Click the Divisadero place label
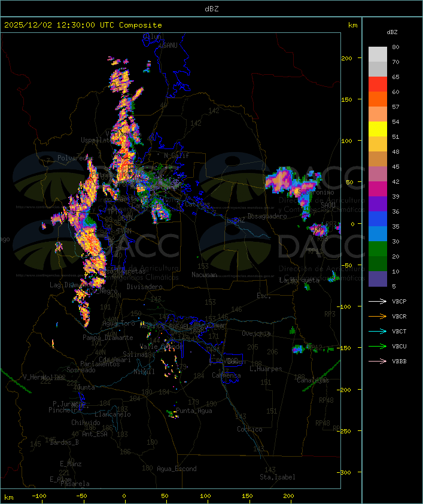Screen dimensions: 423x504 145,286
